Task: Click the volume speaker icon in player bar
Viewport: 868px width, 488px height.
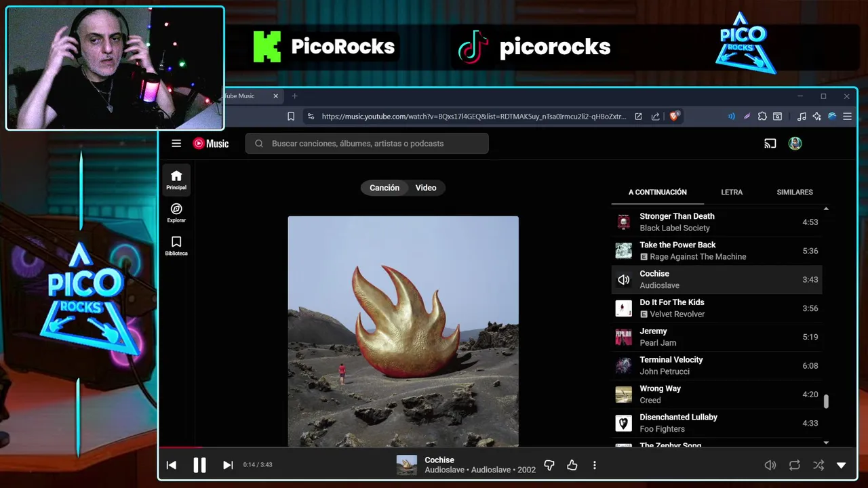Action: 770,465
